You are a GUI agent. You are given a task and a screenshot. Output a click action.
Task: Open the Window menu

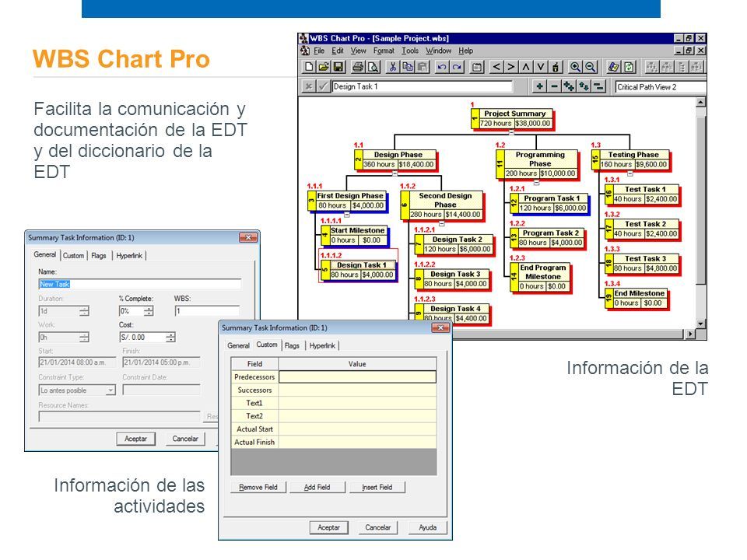pyautogui.click(x=438, y=51)
